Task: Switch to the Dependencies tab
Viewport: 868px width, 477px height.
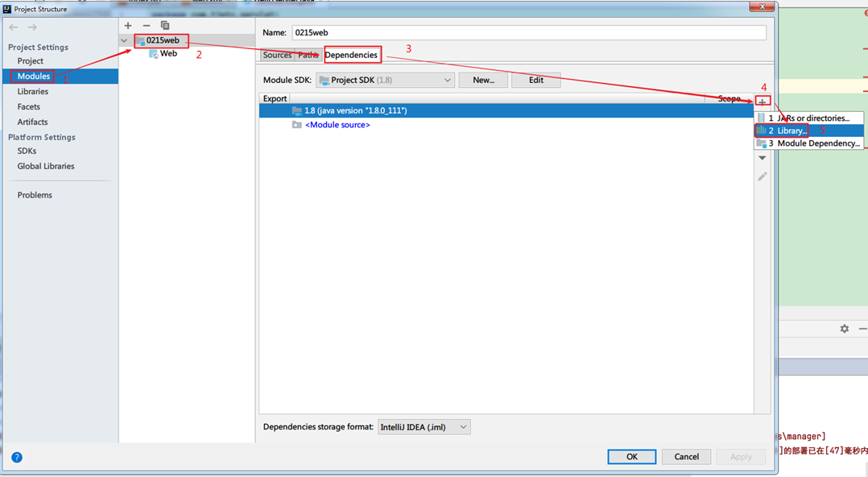Action: click(x=351, y=55)
